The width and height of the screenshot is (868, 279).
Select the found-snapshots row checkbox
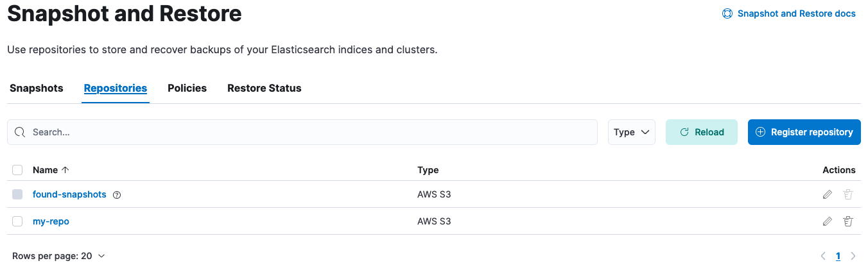tap(17, 194)
